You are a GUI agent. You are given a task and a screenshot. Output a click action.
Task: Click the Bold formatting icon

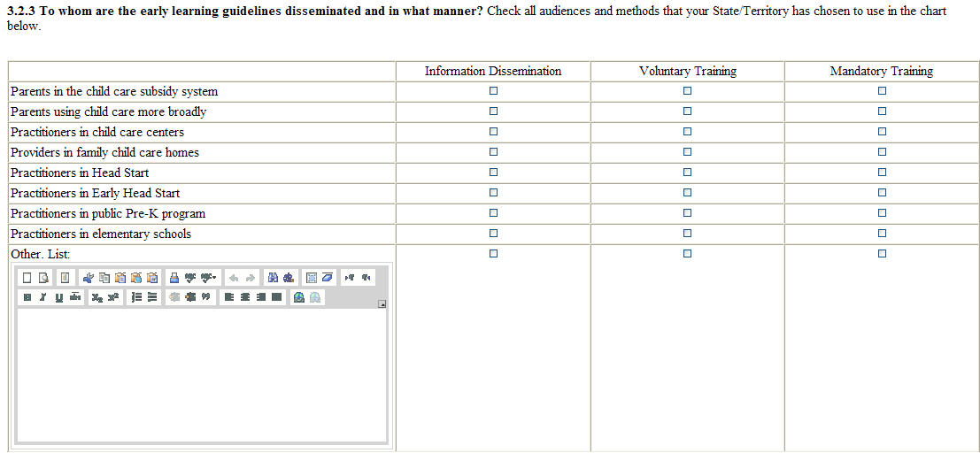point(27,297)
